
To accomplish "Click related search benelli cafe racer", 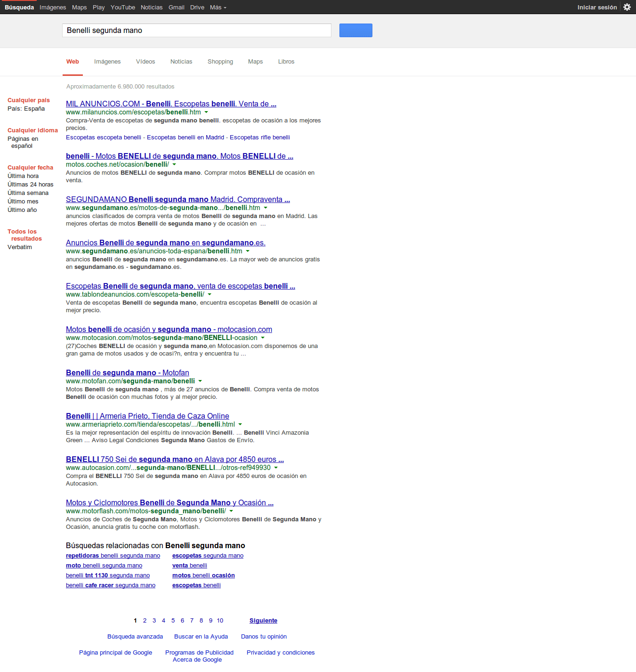I will pos(111,585).
